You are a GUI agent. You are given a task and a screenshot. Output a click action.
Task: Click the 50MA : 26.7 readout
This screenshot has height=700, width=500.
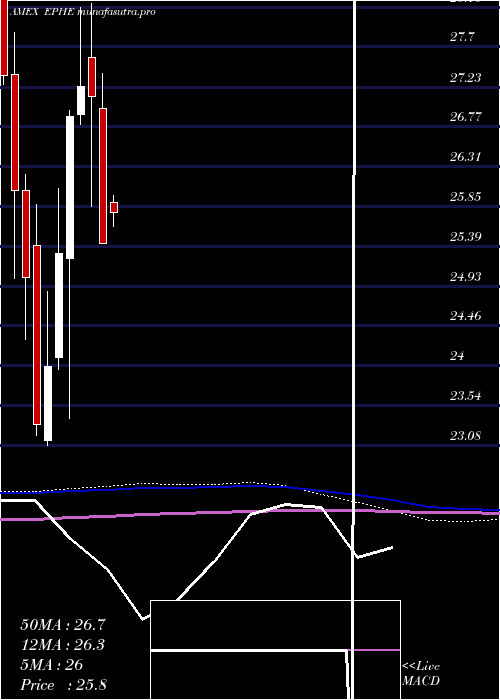(x=63, y=625)
